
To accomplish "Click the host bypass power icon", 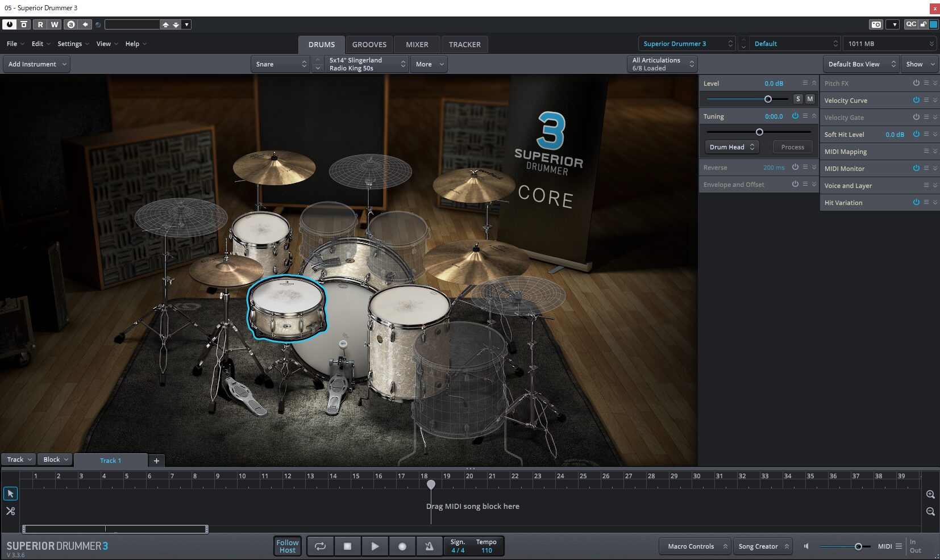I will (9, 24).
